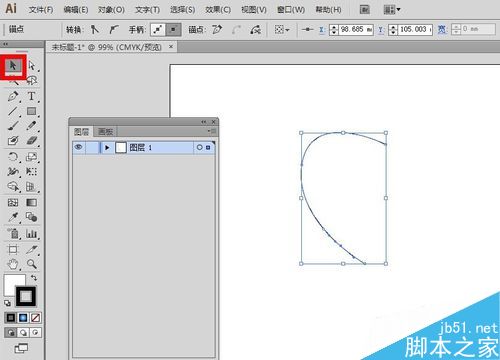Select the Slice tool
The width and height of the screenshot is (500, 360).
click(x=32, y=249)
